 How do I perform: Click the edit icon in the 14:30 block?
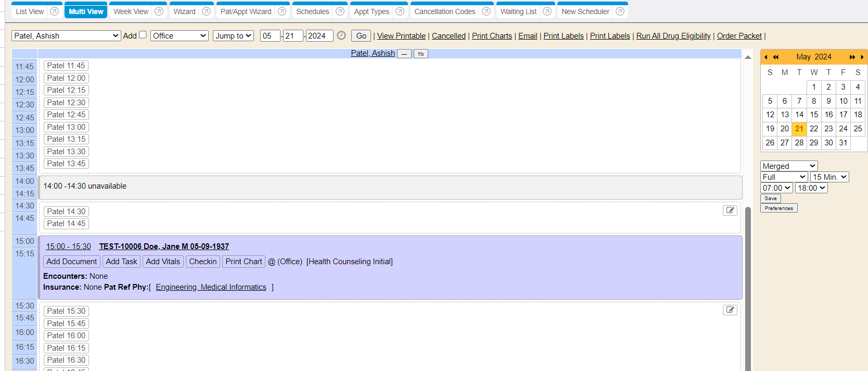point(730,211)
